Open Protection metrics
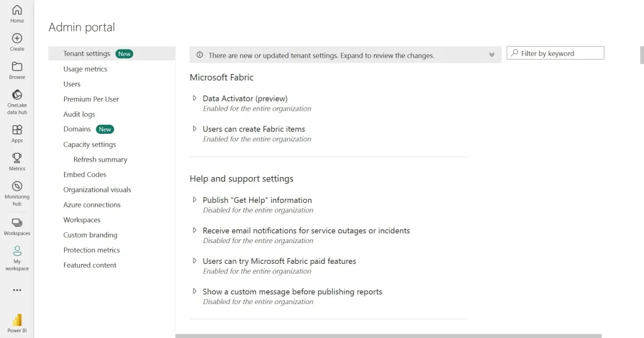The height and width of the screenshot is (338, 644). pyautogui.click(x=92, y=250)
